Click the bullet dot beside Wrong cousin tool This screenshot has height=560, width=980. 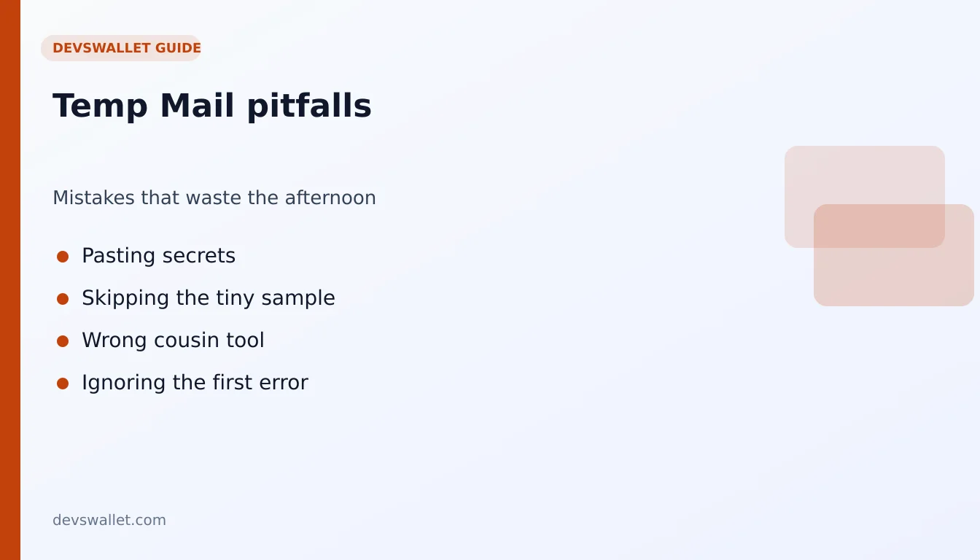pyautogui.click(x=63, y=341)
